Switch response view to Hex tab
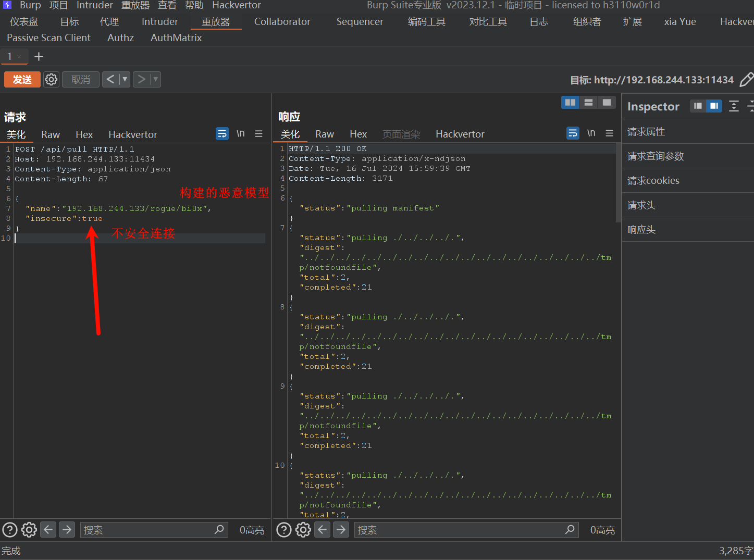 358,134
